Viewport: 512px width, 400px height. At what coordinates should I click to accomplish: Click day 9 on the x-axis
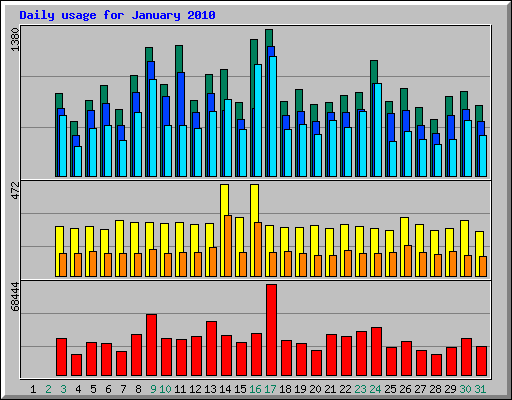coord(153,389)
